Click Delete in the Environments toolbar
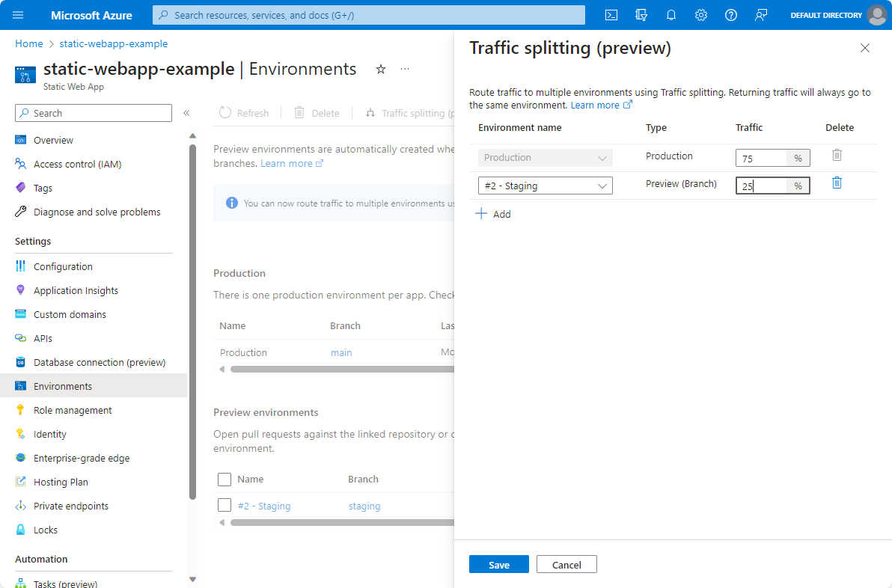 pos(317,113)
